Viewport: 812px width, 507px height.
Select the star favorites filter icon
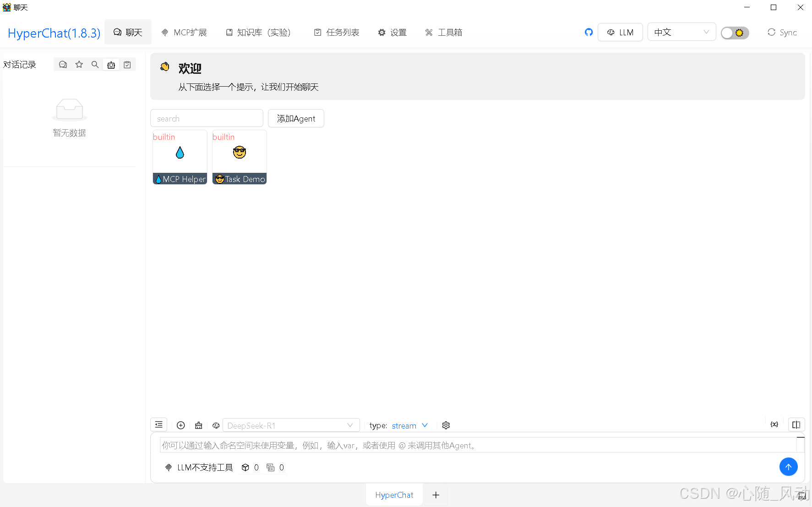(79, 65)
